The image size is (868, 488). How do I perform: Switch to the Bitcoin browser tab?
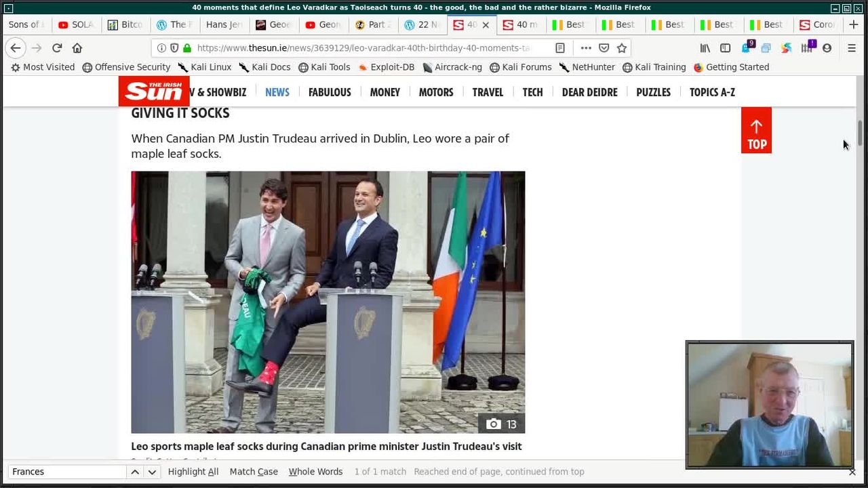[125, 24]
